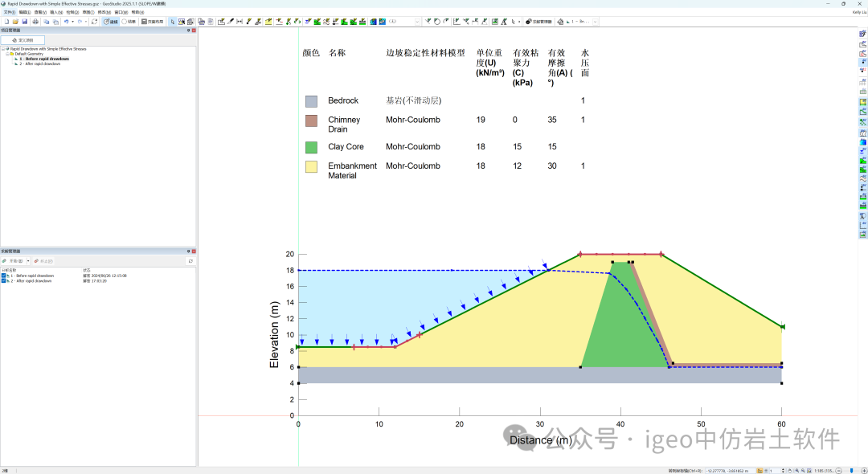Click the green Clay Core color swatch
The width and height of the screenshot is (868, 474).
click(311, 148)
